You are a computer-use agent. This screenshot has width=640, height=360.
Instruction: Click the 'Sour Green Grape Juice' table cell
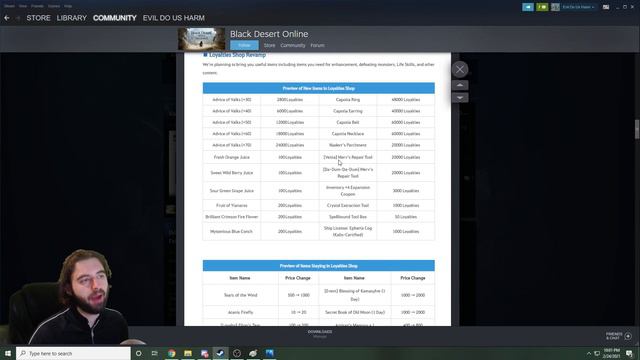click(231, 191)
